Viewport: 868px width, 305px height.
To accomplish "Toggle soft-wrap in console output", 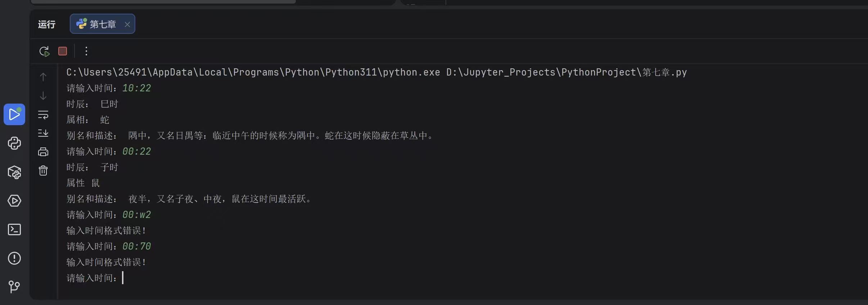I will [x=43, y=115].
